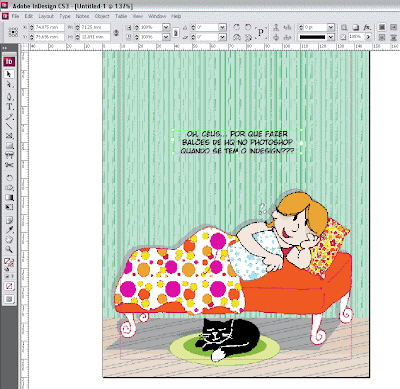Click the X position input field
Viewport: 400px width, 389px height.
[x=49, y=27]
